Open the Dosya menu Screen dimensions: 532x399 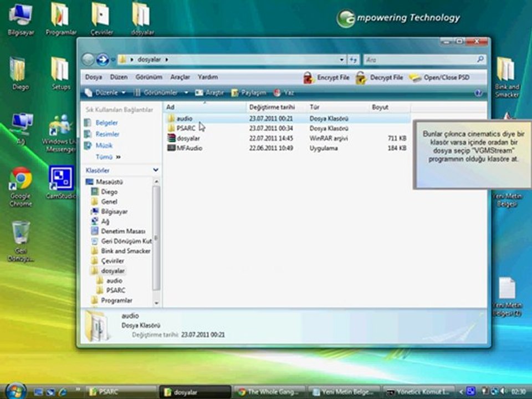(93, 77)
